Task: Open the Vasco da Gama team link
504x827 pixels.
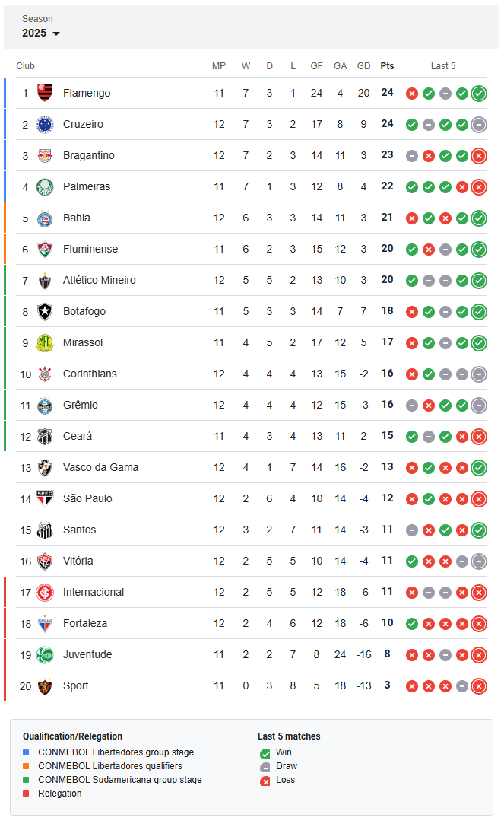Action: [100, 467]
